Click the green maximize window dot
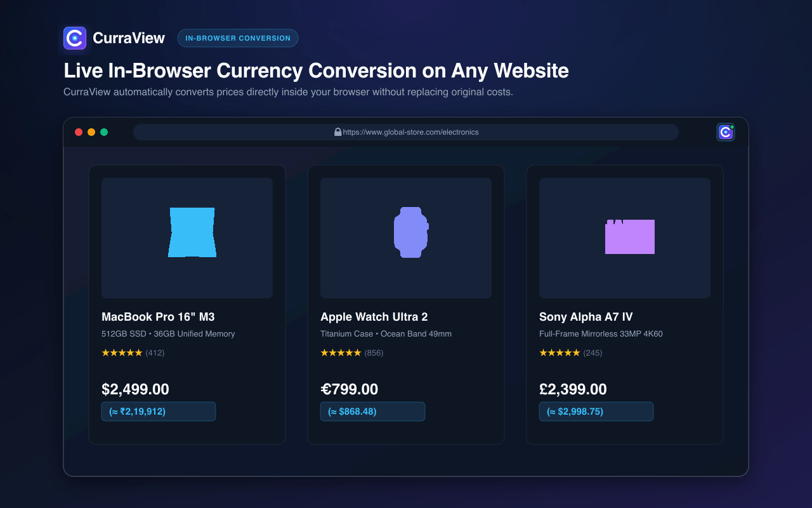Screen dimensions: 812x508 click(x=104, y=132)
